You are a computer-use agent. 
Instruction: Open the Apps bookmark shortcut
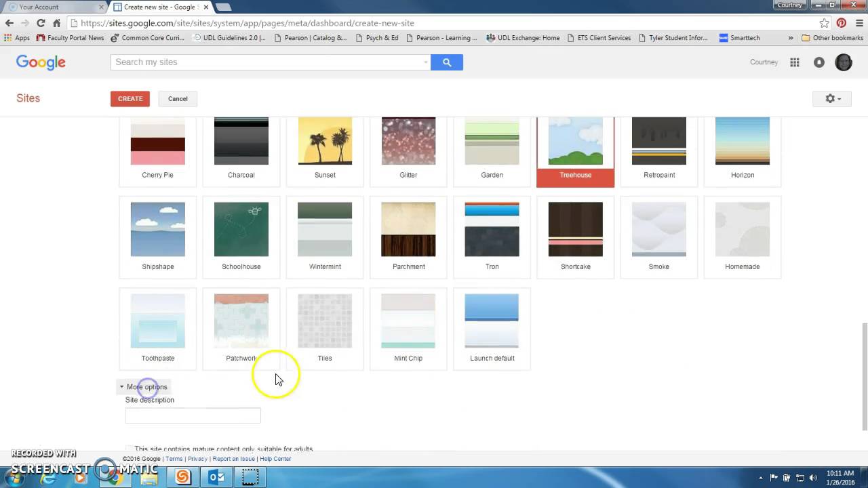tap(17, 38)
